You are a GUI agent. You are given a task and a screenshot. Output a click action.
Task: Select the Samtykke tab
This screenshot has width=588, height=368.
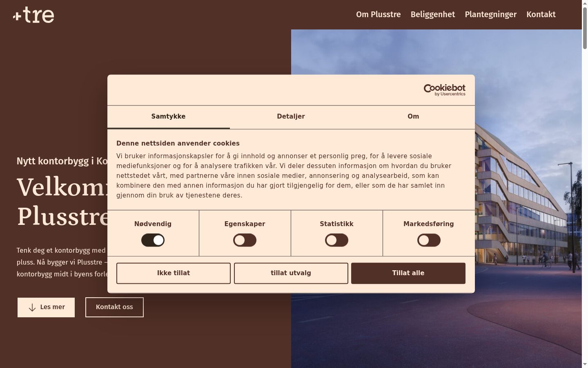coord(168,117)
